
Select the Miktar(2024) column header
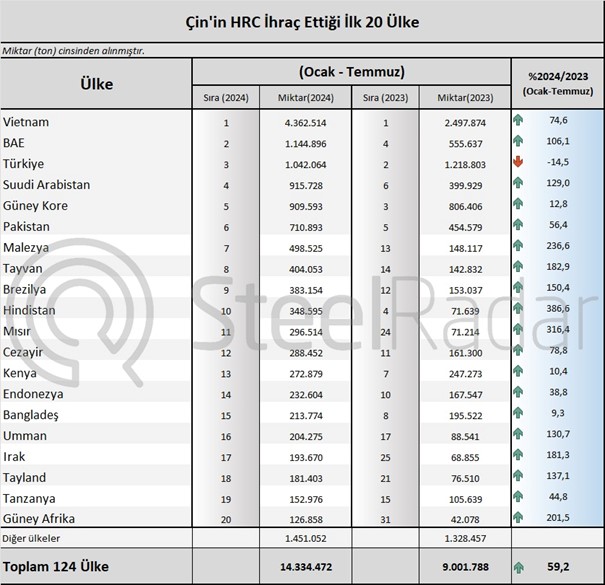tap(306, 98)
